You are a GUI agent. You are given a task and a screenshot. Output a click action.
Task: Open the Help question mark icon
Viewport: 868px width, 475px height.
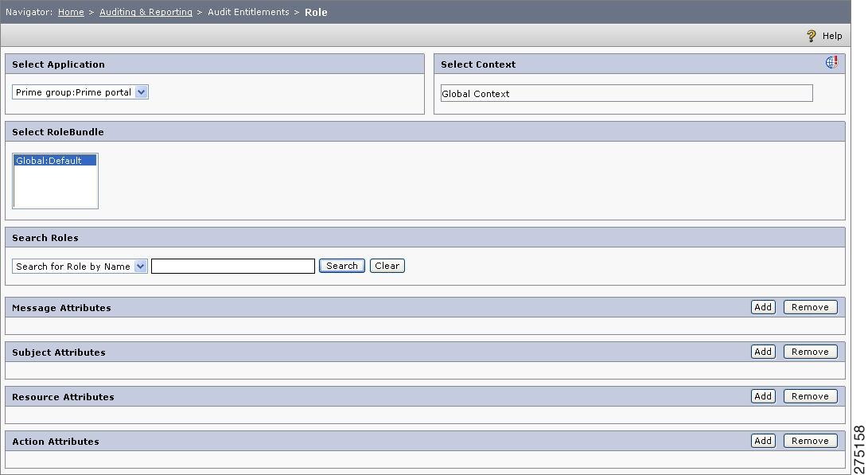[x=811, y=36]
